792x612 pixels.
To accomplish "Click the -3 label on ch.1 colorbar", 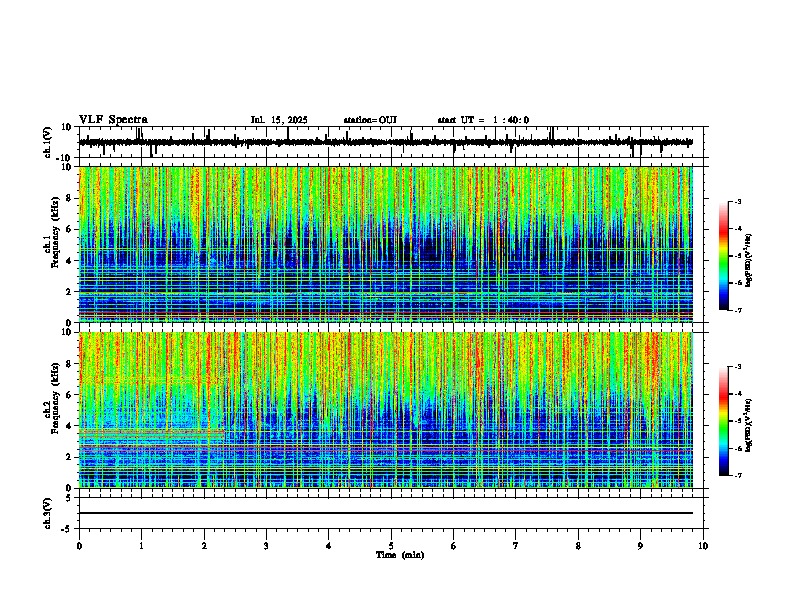I will pos(737,202).
